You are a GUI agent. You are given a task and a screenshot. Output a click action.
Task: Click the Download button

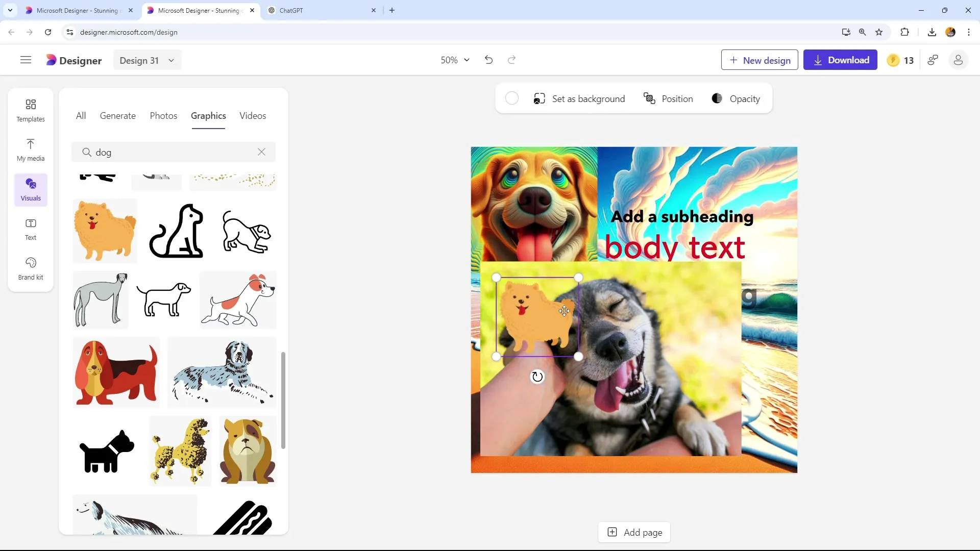[x=840, y=60]
